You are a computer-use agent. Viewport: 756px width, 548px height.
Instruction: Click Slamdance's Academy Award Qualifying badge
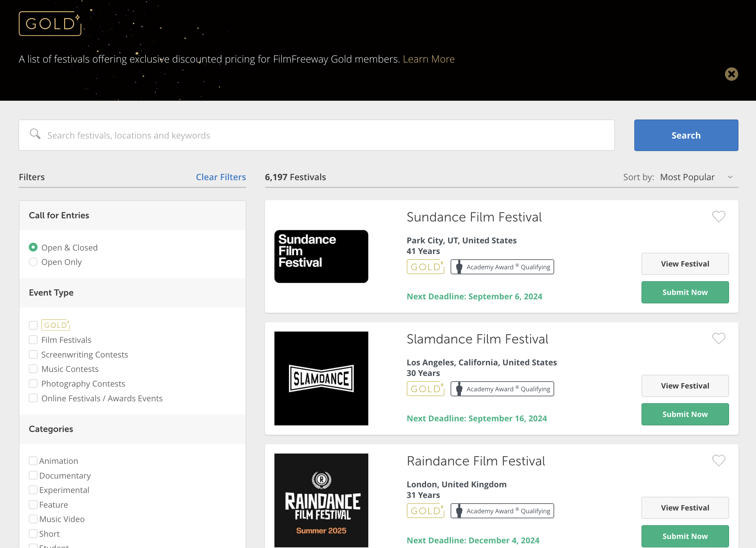tap(502, 389)
